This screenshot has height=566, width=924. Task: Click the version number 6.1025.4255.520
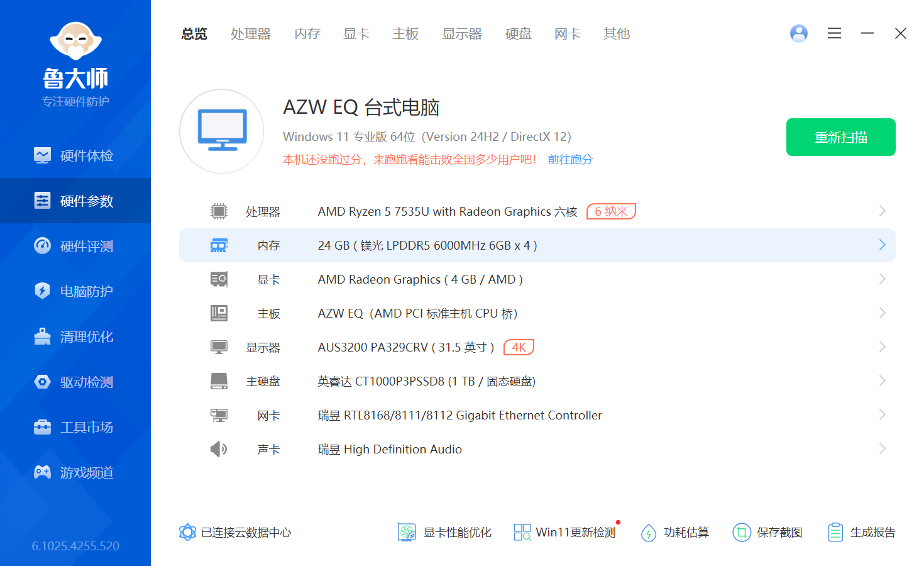[x=75, y=546]
